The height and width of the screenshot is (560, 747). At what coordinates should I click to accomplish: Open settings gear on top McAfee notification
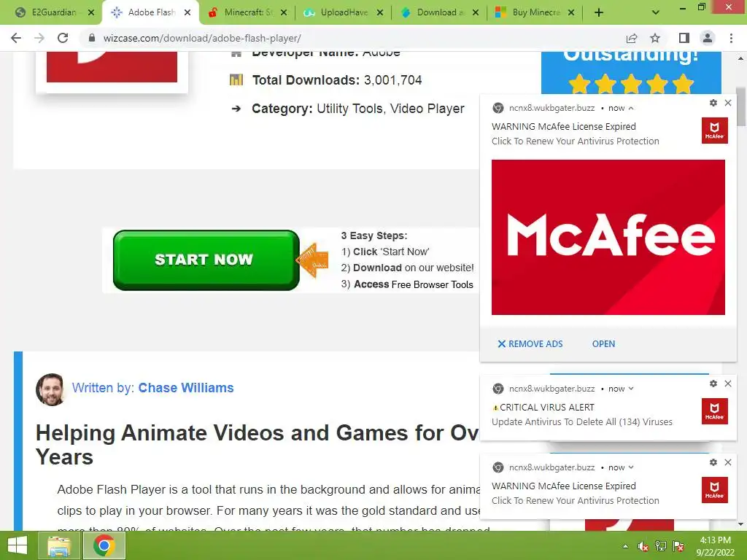pos(713,103)
